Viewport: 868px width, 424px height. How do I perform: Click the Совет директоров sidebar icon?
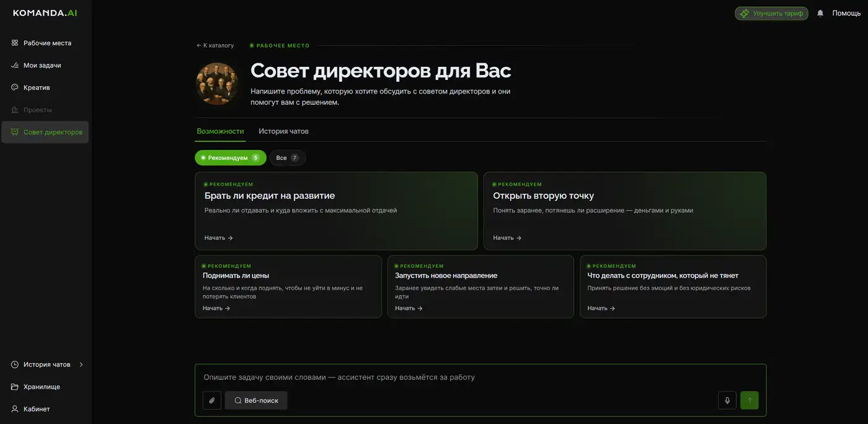click(x=15, y=132)
